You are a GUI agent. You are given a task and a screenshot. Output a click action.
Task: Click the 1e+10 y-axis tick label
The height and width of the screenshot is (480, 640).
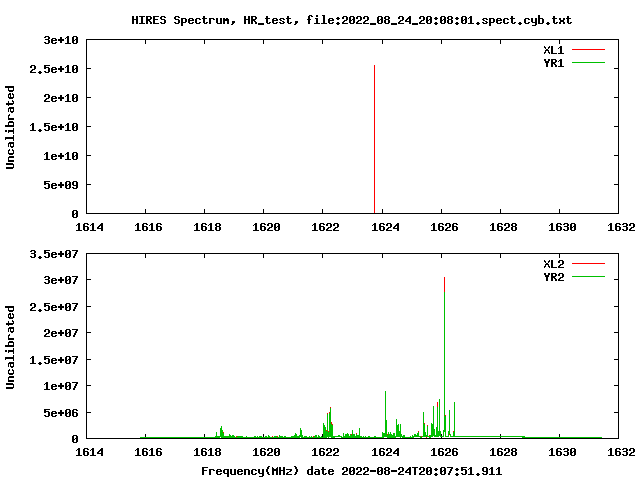pos(61,156)
